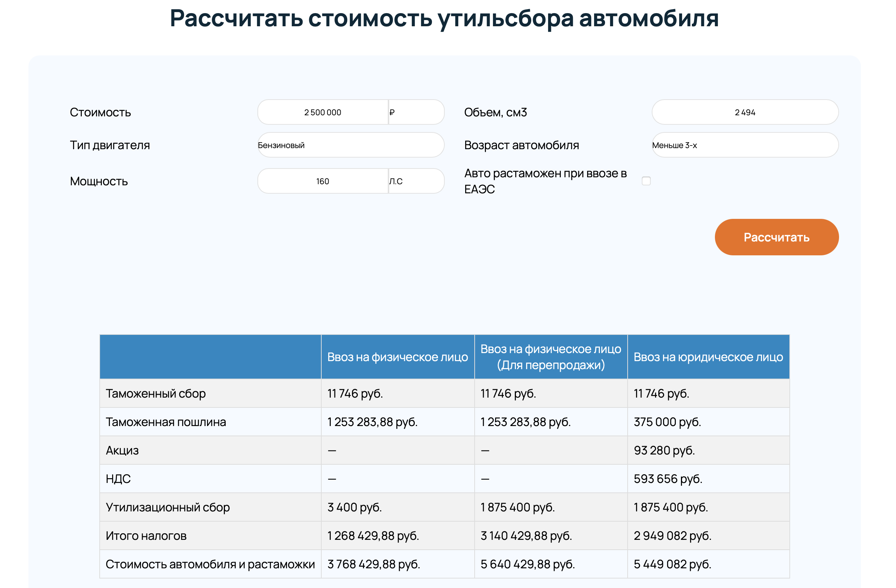Screen dimensions: 896x588
Task: Click the 3 400 руб. utilization fee cell
Action: [x=355, y=507]
